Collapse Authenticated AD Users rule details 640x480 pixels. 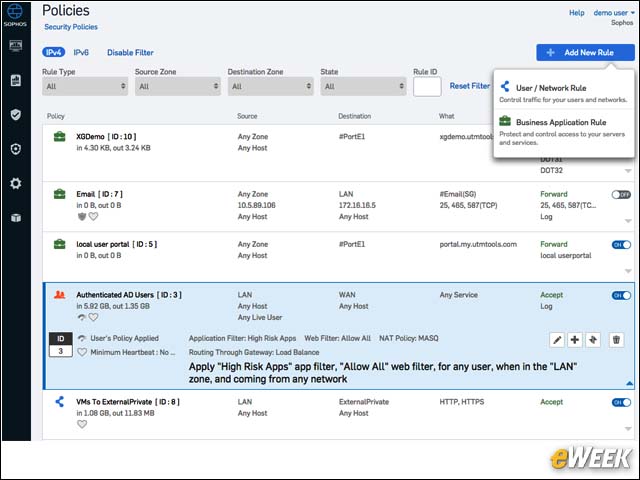(x=629, y=383)
